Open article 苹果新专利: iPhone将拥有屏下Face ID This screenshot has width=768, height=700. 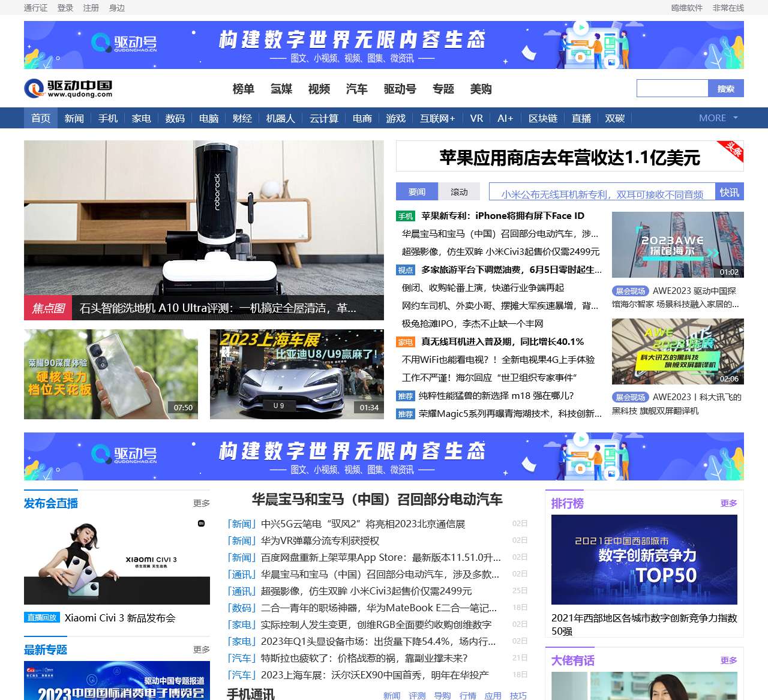(x=503, y=216)
